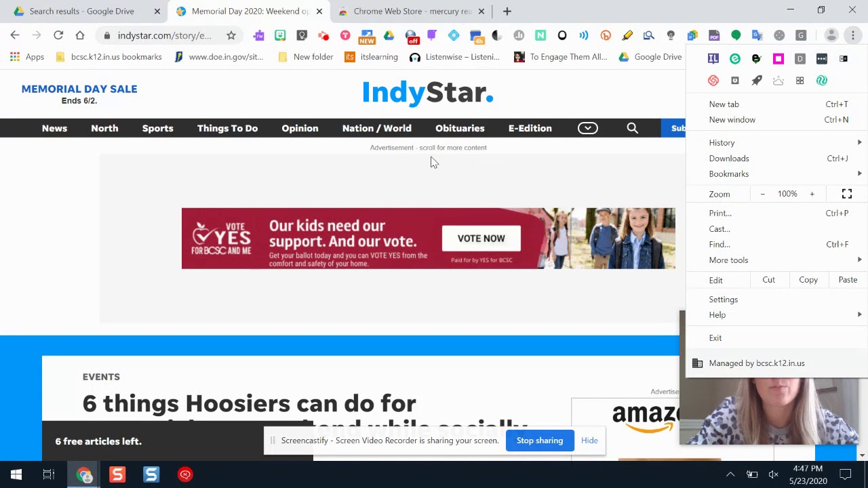Navigate back with the back arrow
Image resolution: width=868 pixels, height=488 pixels.
coord(15,35)
